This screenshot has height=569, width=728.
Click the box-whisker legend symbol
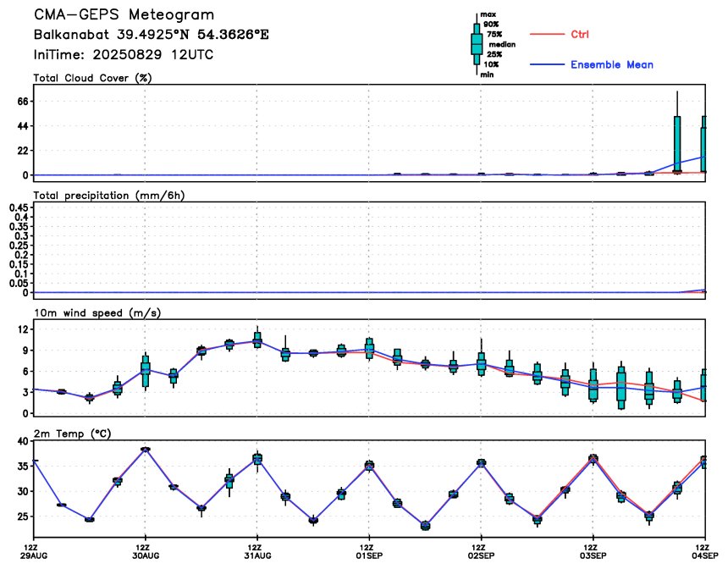477,45
